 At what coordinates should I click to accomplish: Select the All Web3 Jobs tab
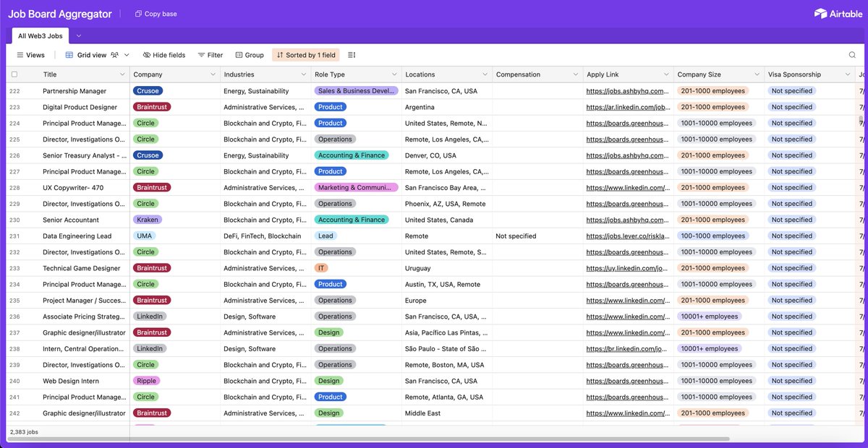pyautogui.click(x=41, y=35)
